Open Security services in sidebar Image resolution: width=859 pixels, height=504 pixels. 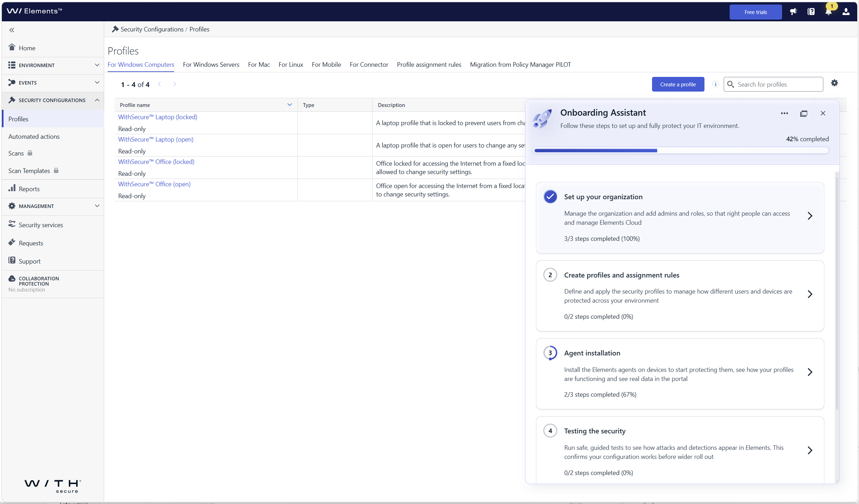click(52, 225)
